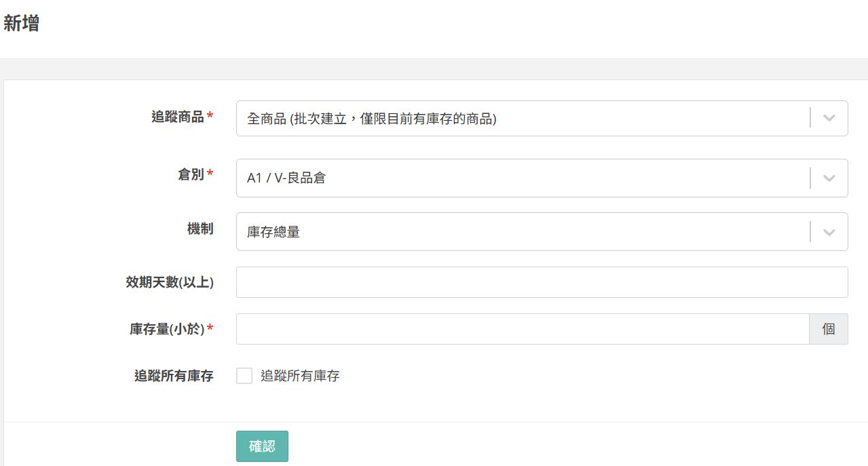This screenshot has width=868, height=466.
Task: Select the 全商品 (批次建立) product combo box
Action: pos(523,119)
